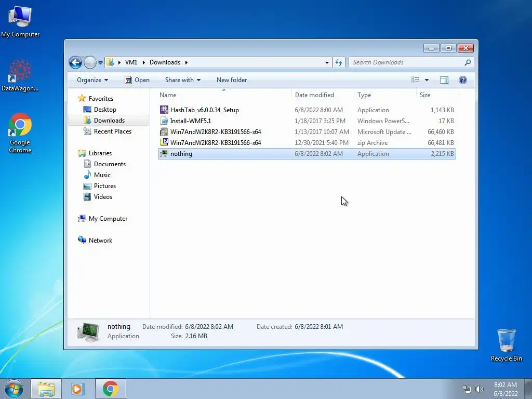Image resolution: width=532 pixels, height=399 pixels.
Task: Select the Microsoft Update KB3191566 file icon
Action: (164, 131)
